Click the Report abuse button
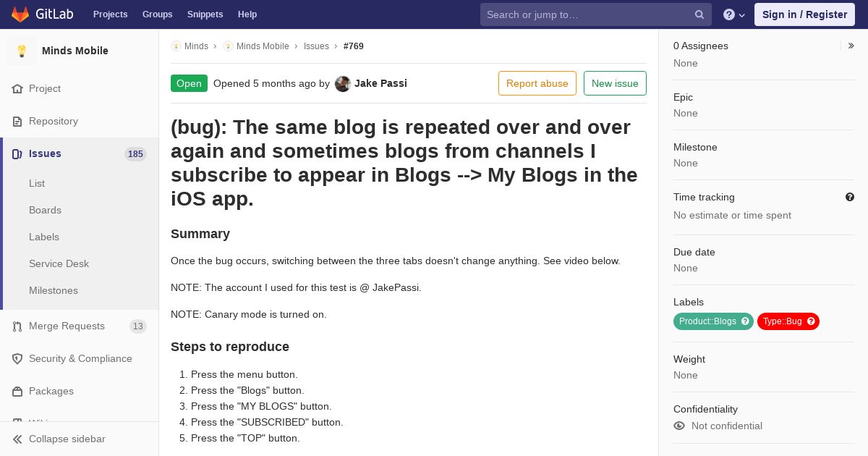 [537, 83]
